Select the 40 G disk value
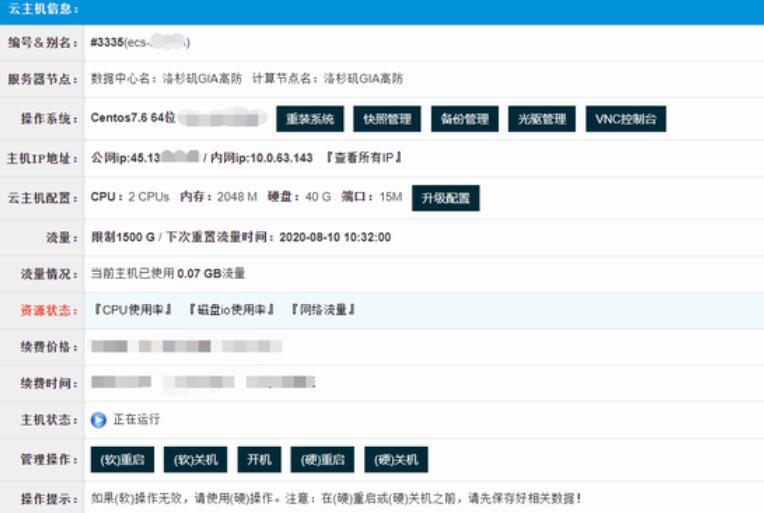Screen dimensions: 764x513 [318, 197]
